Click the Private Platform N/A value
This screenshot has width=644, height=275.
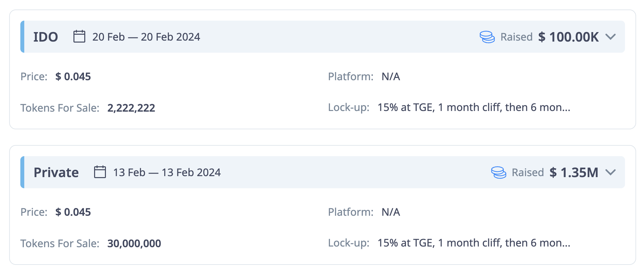tap(391, 212)
